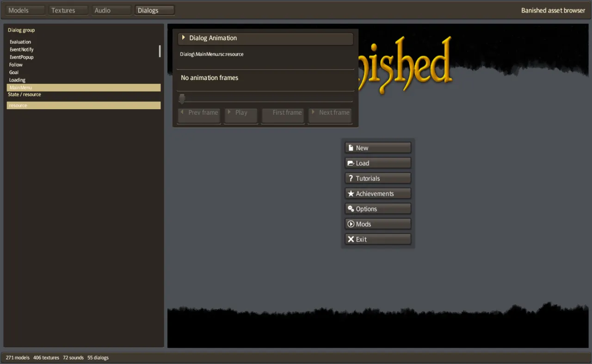Click the "No animation frames" message

coord(210,78)
